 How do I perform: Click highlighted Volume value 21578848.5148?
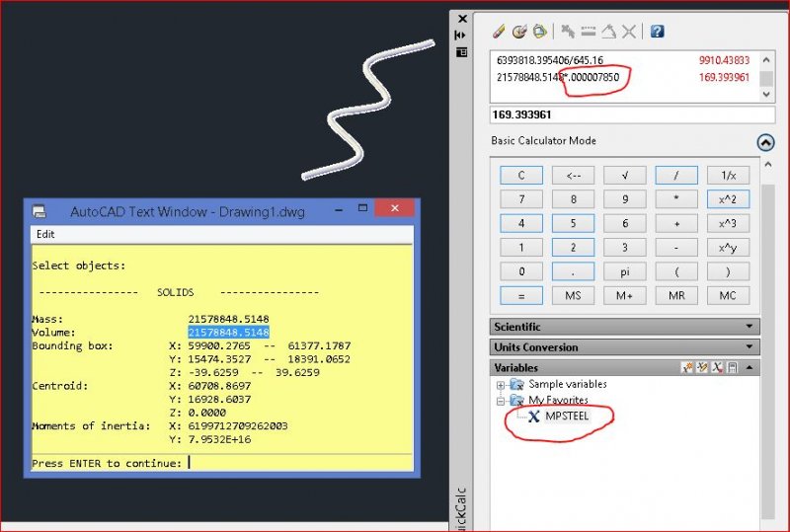click(x=229, y=333)
